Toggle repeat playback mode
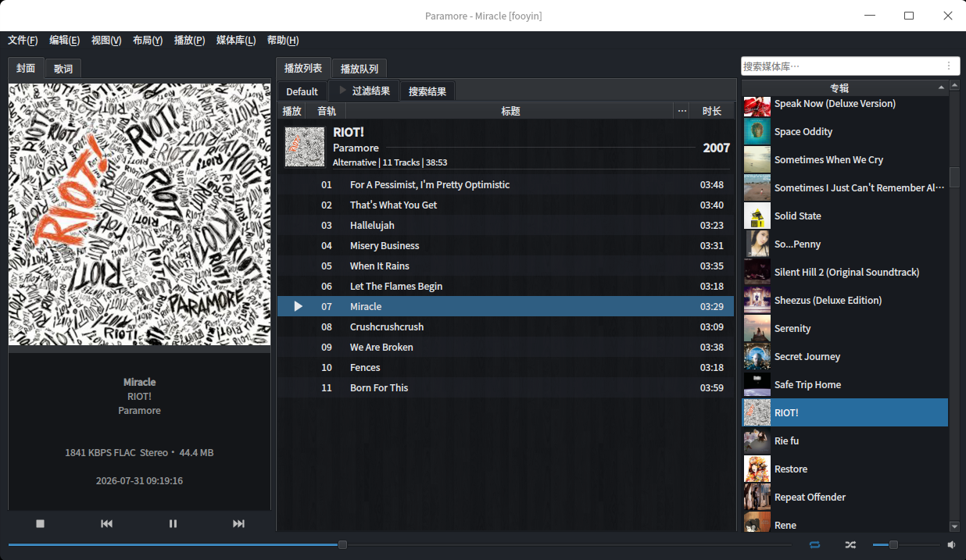966x560 pixels. pyautogui.click(x=815, y=544)
